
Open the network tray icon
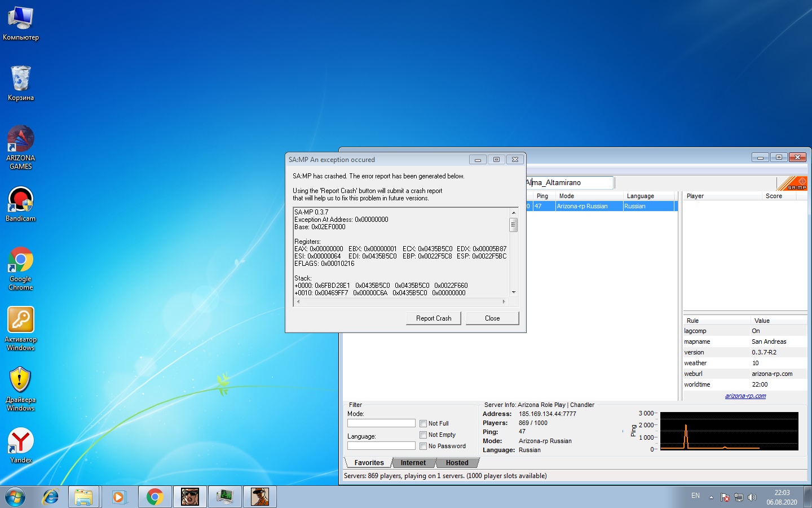click(739, 497)
